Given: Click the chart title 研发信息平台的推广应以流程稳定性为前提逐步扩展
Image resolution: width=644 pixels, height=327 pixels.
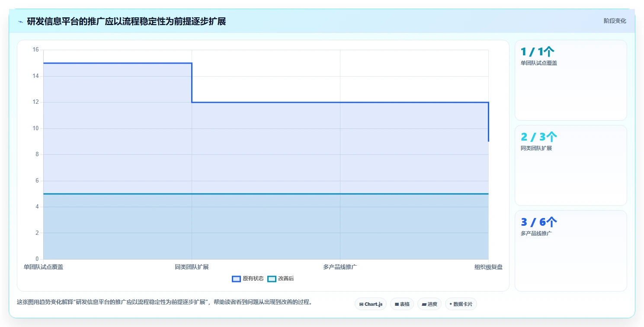Looking at the screenshot, I should point(126,22).
